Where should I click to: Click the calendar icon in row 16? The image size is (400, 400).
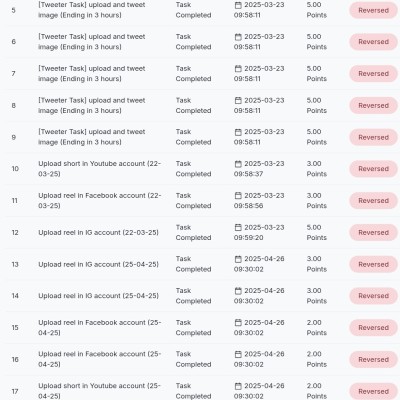point(238,354)
